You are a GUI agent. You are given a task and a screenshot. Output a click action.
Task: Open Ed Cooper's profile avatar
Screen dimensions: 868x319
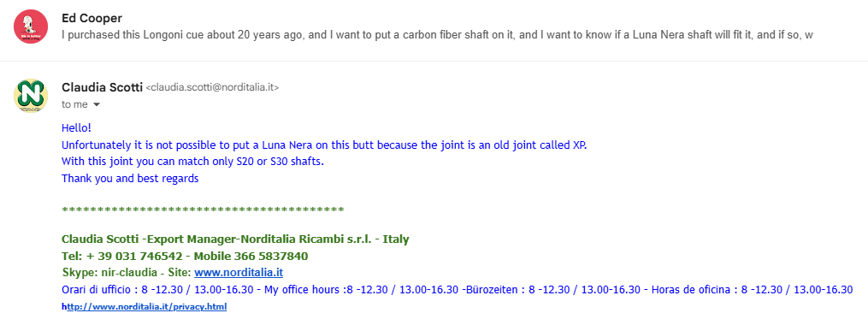31,27
